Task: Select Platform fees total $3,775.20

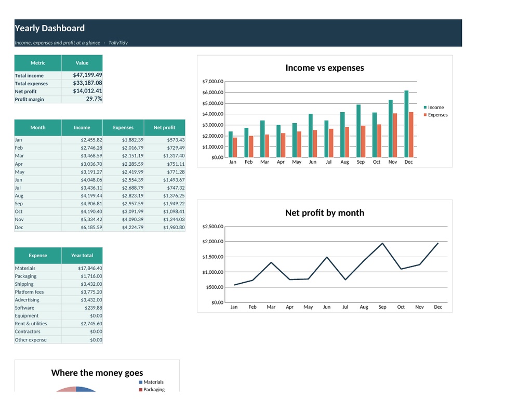Action: [x=82, y=292]
